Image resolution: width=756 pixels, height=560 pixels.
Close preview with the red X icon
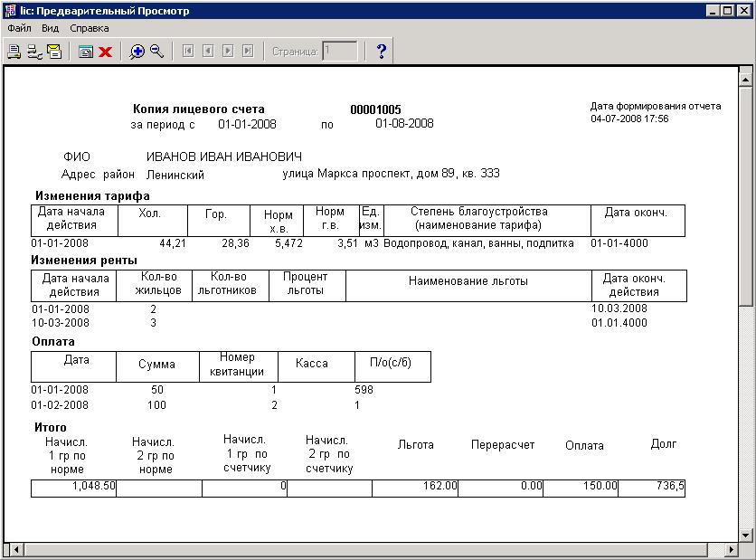[105, 52]
